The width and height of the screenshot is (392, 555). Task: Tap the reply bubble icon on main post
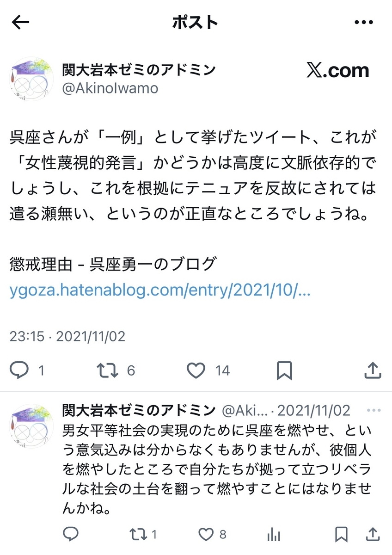[x=20, y=370]
